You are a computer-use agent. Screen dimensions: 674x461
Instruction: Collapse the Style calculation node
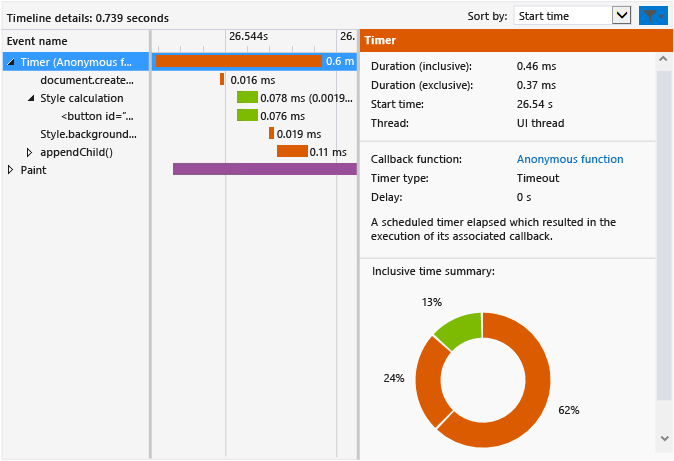click(x=31, y=98)
